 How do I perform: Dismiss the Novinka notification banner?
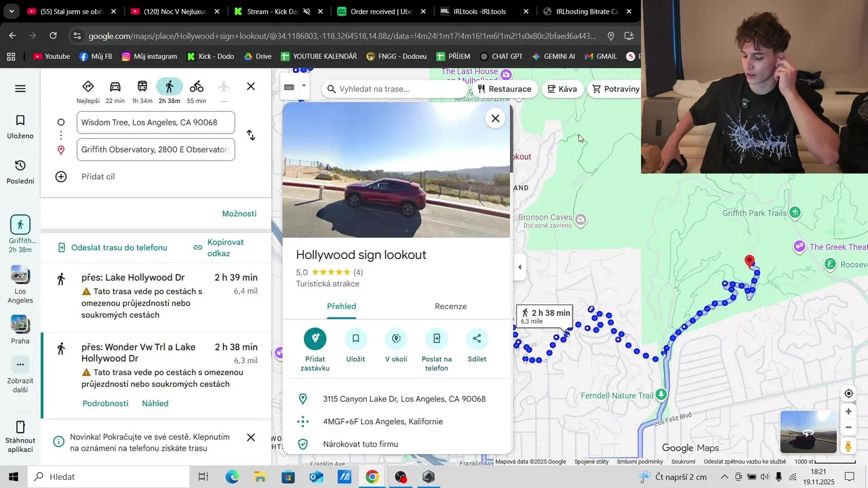[251, 437]
